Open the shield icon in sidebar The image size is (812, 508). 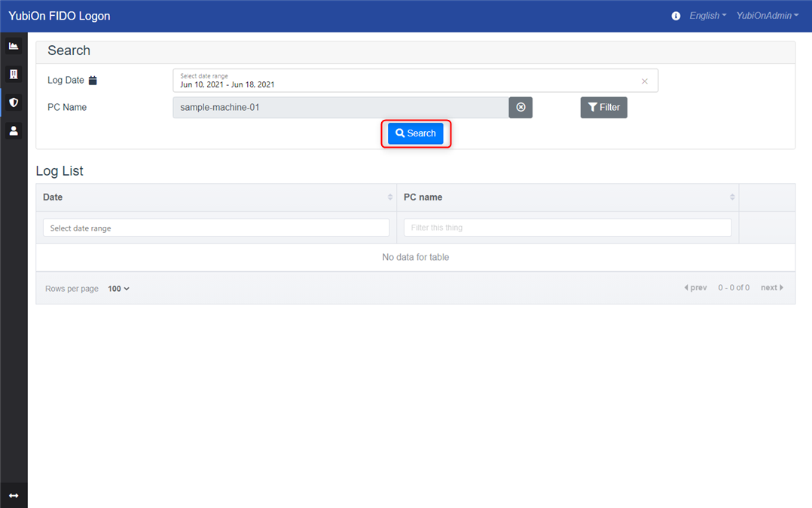[14, 102]
